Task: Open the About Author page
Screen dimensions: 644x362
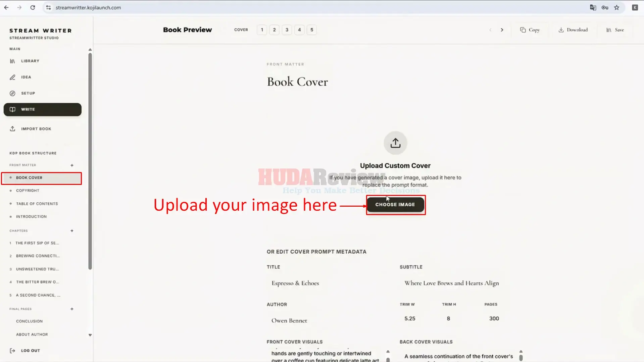Action: pos(32,334)
